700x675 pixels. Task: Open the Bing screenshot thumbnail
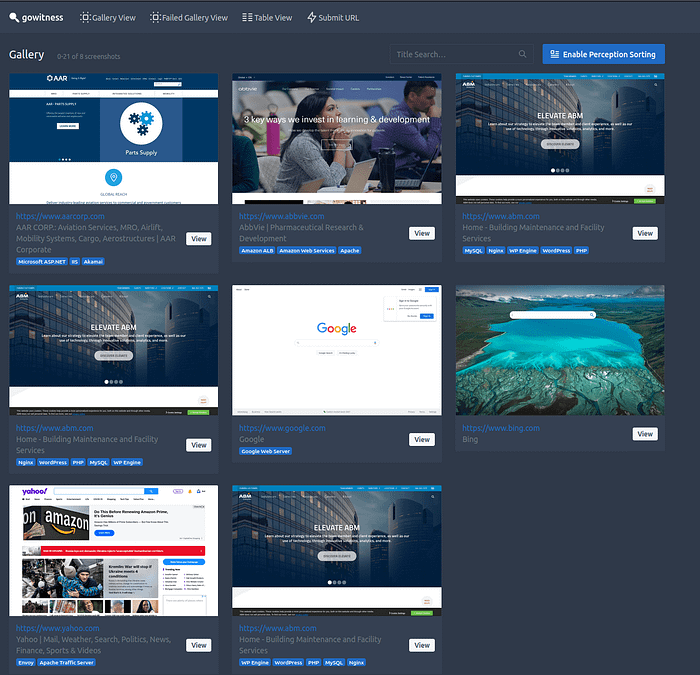pyautogui.click(x=560, y=350)
